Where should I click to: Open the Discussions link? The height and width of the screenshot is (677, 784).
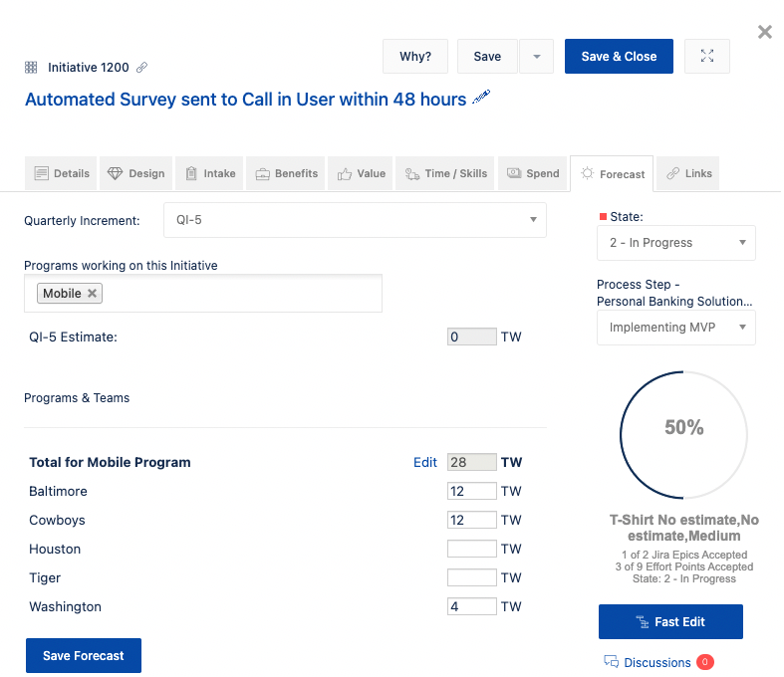(x=657, y=662)
